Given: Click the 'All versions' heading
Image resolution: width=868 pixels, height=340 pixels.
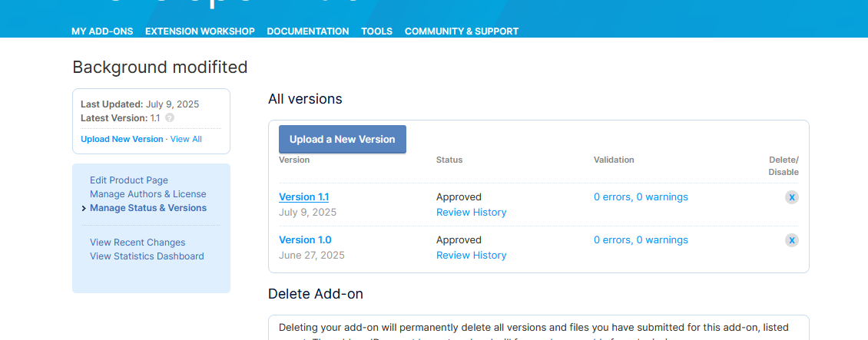Looking at the screenshot, I should coord(305,99).
